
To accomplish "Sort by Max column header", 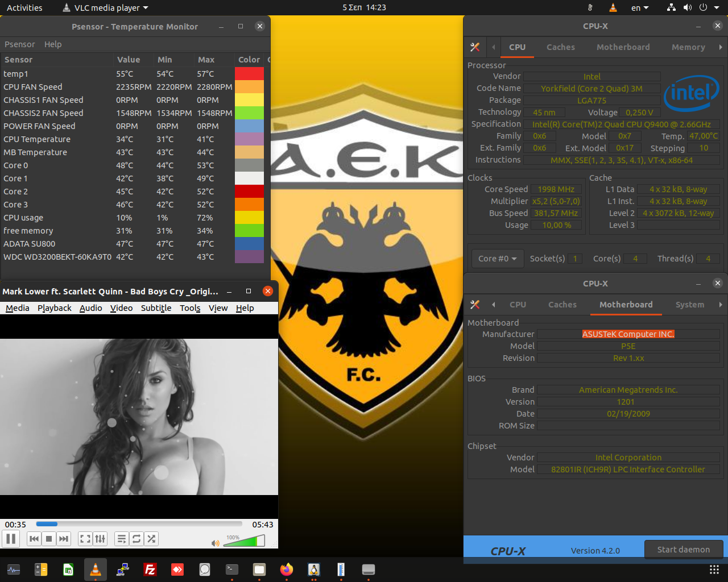I will click(x=214, y=60).
